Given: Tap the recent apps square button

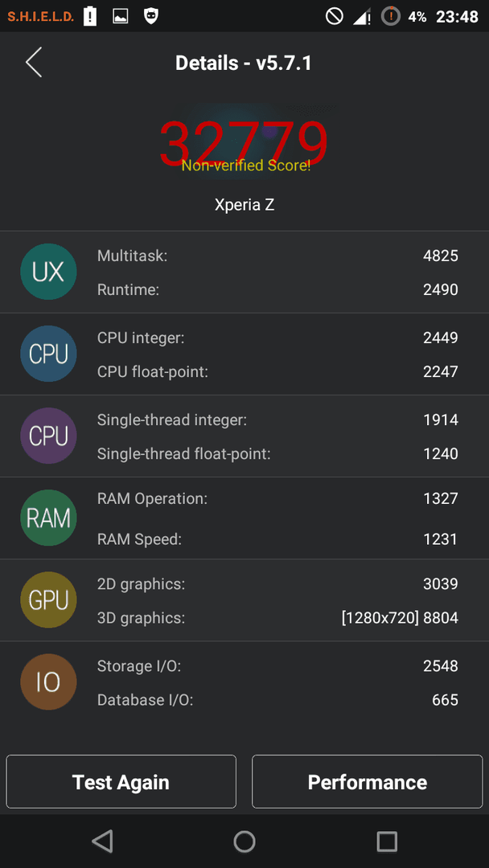Looking at the screenshot, I should point(387,841).
